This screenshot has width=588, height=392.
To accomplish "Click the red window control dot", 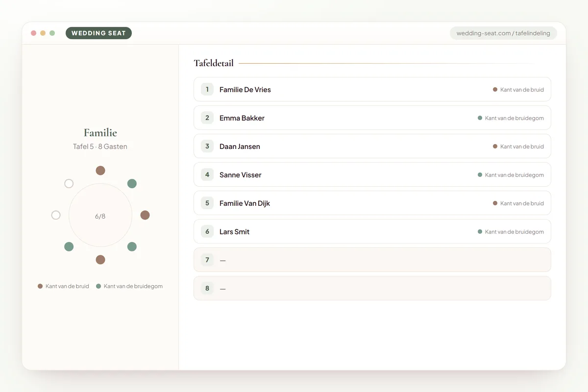I will pyautogui.click(x=33, y=33).
